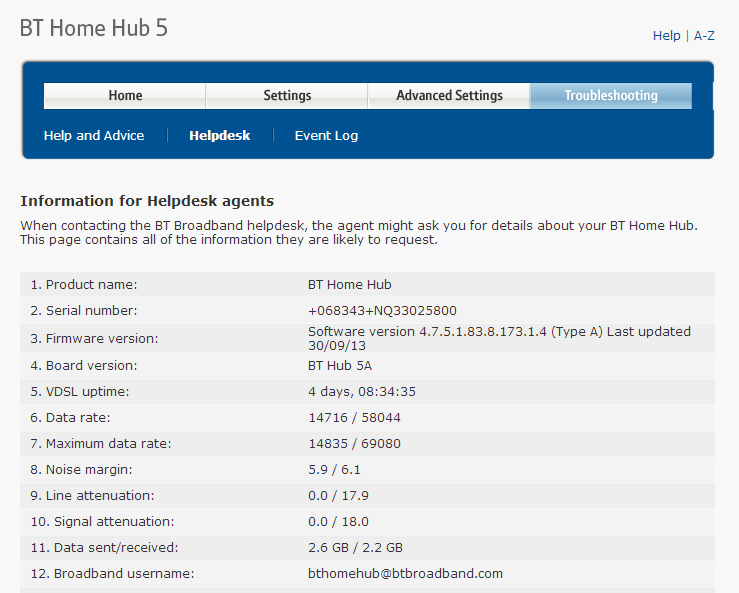Click the Help link at top right
This screenshot has height=593, width=739.
point(666,36)
